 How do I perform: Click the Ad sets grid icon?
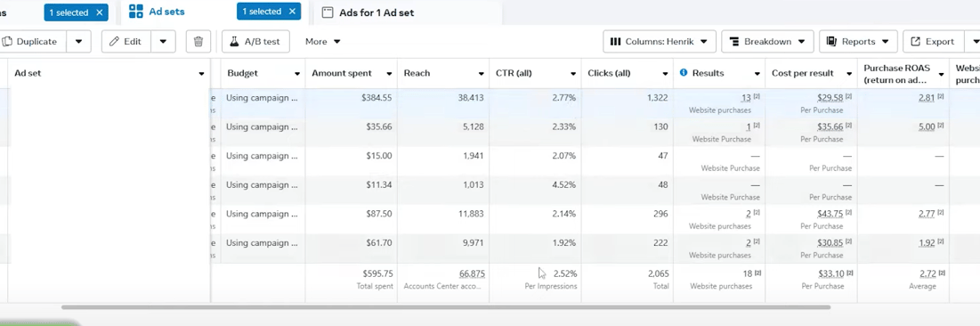tap(135, 12)
